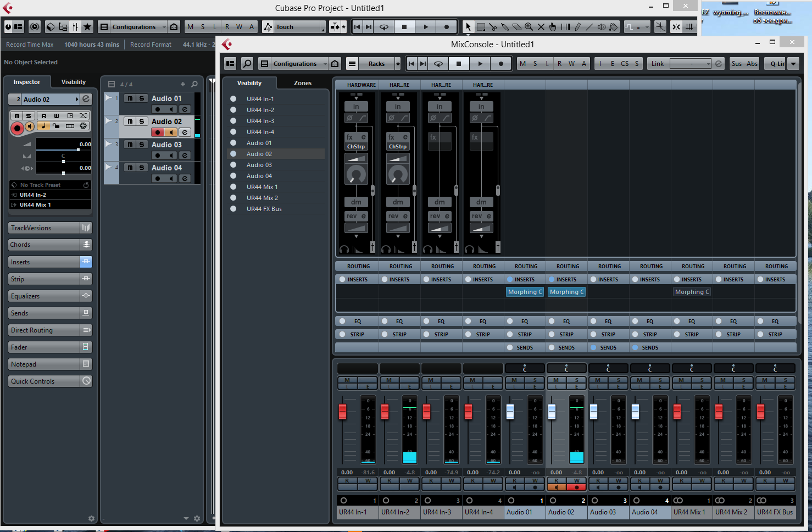The height and width of the screenshot is (532, 812).
Task: Click the Audio 03 channel name label in mixer
Action: (x=609, y=512)
